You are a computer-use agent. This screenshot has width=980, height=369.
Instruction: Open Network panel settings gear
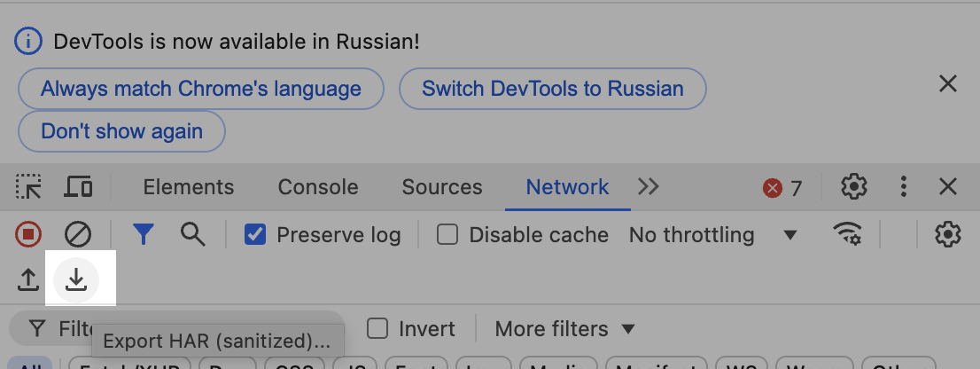947,234
